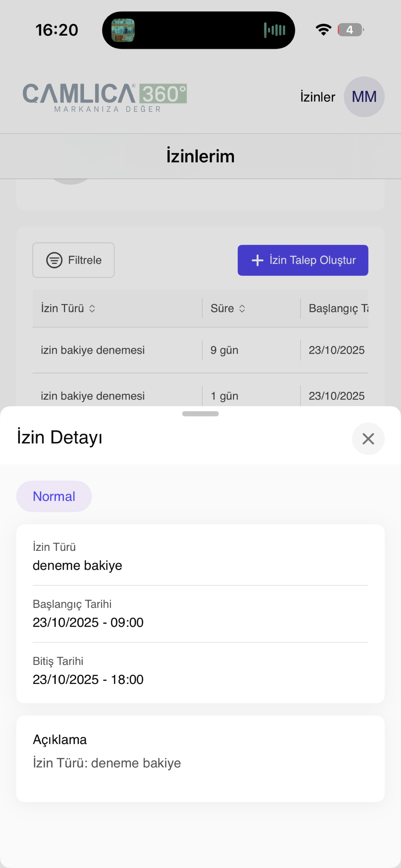Select the Açıklama description text
Viewport: 401px width, 868px height.
point(107,763)
